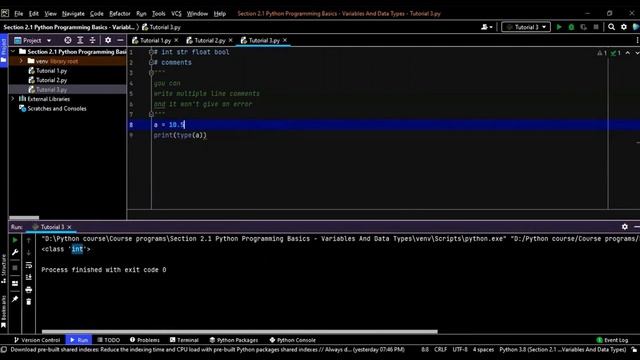
Task: Print the Run console output
Action: click(29, 290)
